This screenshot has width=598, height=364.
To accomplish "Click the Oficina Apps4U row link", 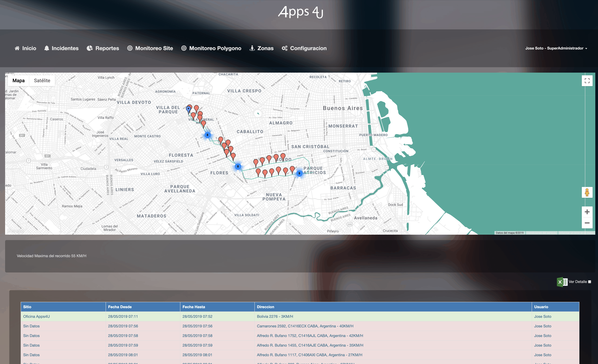I will pos(36,316).
